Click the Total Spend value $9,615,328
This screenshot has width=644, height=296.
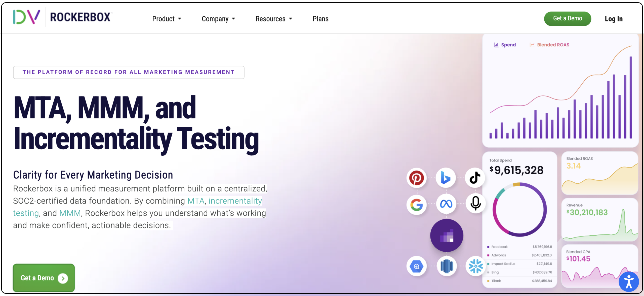[x=516, y=170]
